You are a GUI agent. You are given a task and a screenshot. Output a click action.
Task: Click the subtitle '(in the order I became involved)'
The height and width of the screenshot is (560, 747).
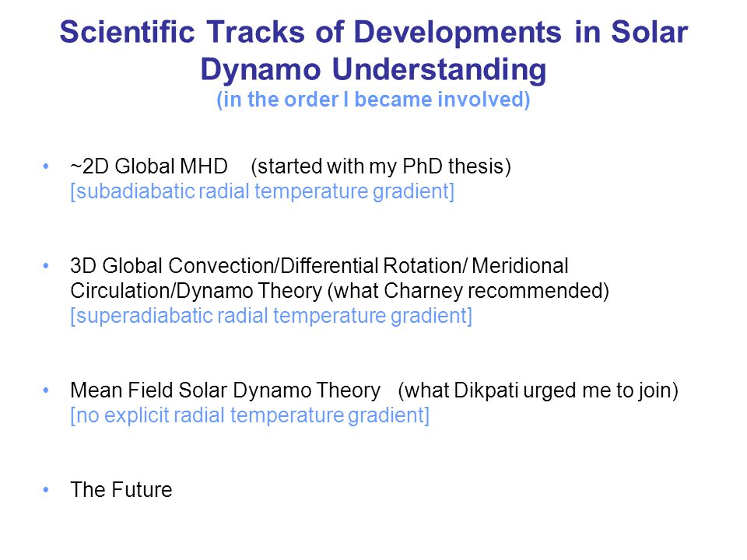coord(373,100)
